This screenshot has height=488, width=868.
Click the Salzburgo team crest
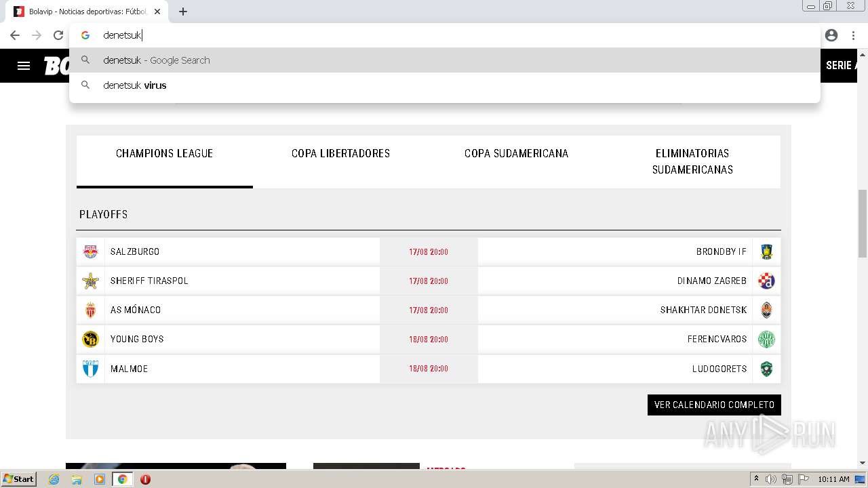click(90, 251)
